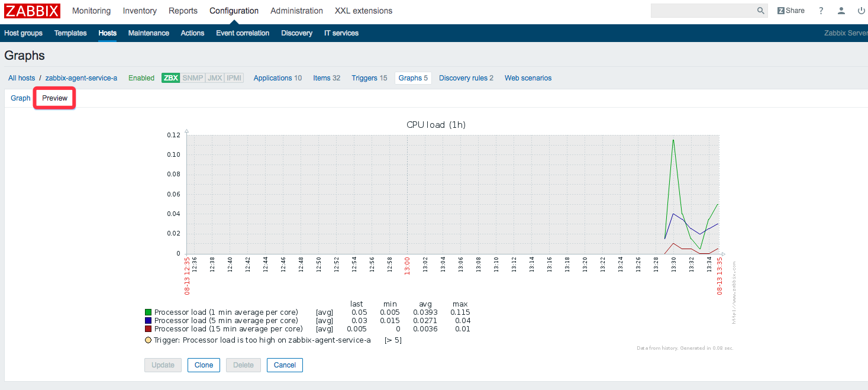The image size is (868, 390).
Task: Click the Enabled status link
Action: (141, 78)
